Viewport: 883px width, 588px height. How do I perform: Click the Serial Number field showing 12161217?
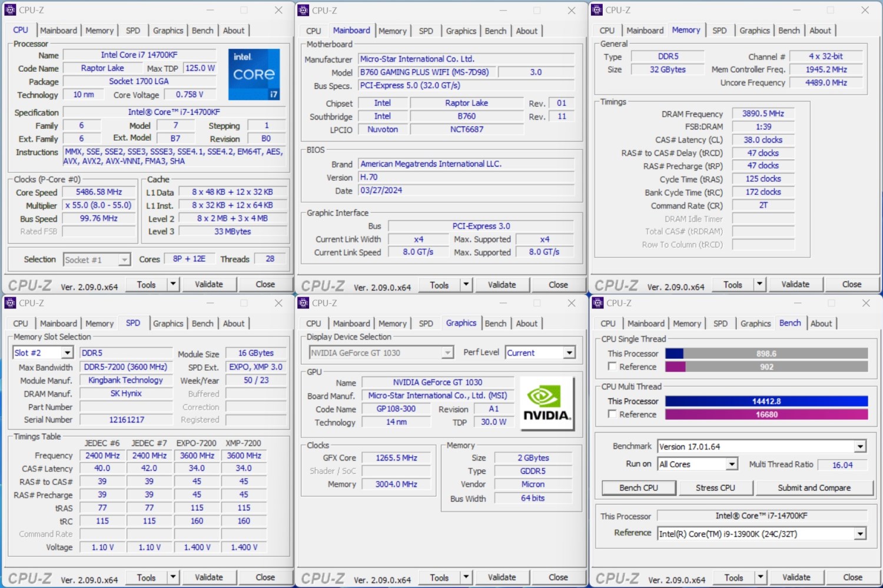126,420
